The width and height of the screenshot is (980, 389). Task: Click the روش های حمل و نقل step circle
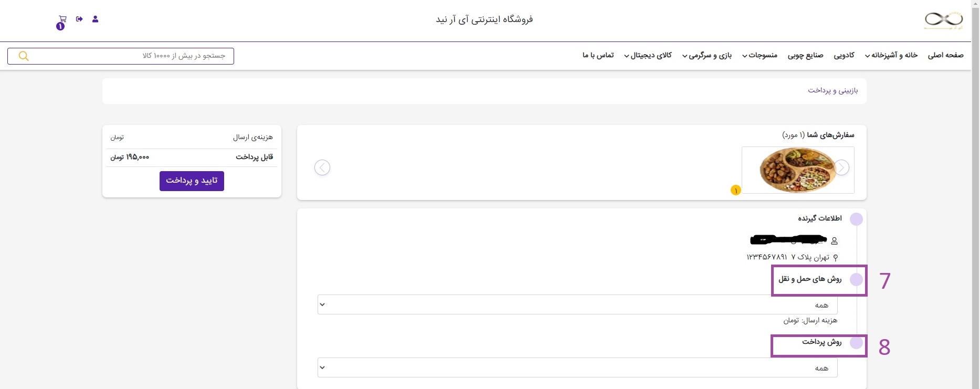tap(856, 279)
